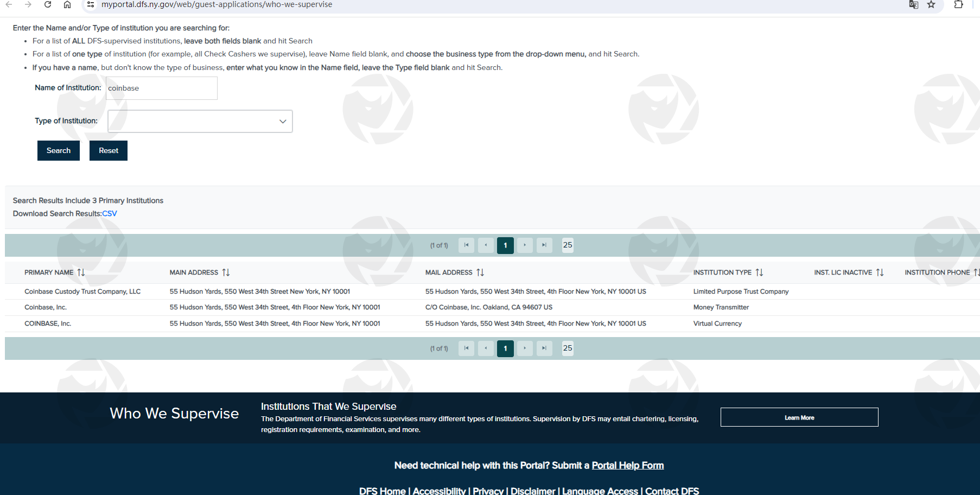Open the top rows-per-page selector showing 25
The height and width of the screenshot is (495, 980).
coord(568,245)
